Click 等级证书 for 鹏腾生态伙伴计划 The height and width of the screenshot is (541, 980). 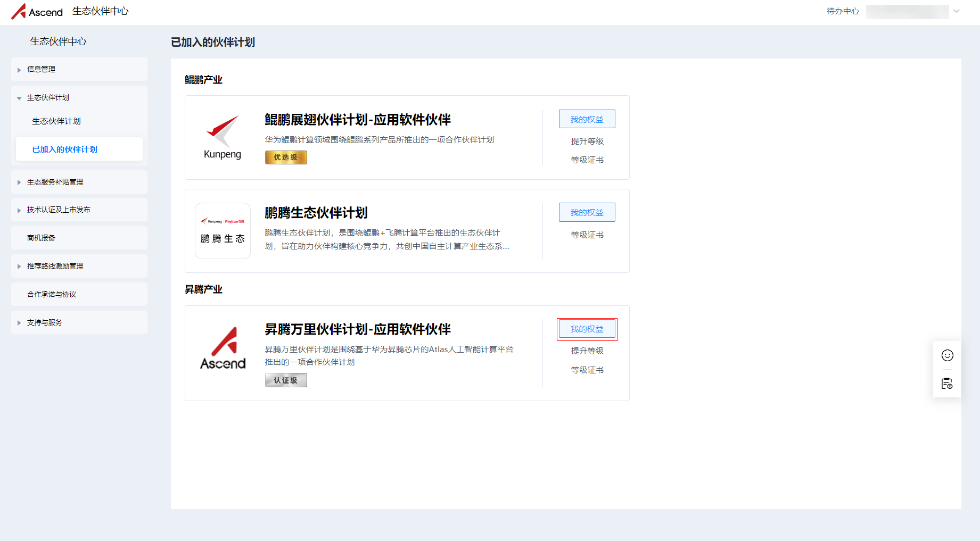click(x=587, y=235)
